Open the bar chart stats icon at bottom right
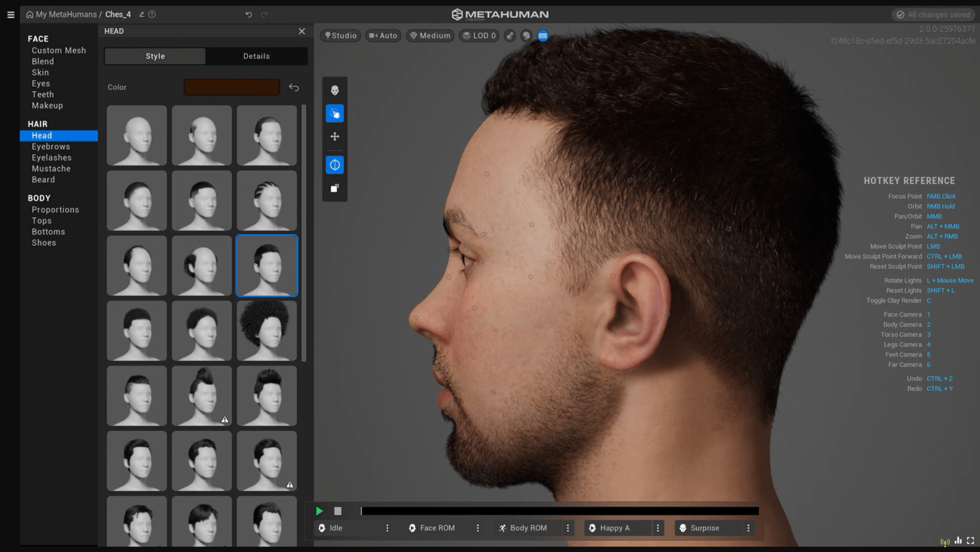The image size is (980, 552). [x=958, y=541]
